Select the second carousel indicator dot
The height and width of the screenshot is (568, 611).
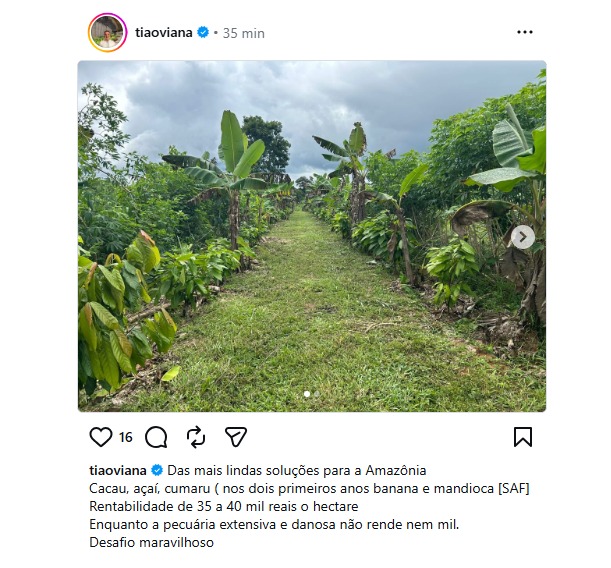(316, 394)
